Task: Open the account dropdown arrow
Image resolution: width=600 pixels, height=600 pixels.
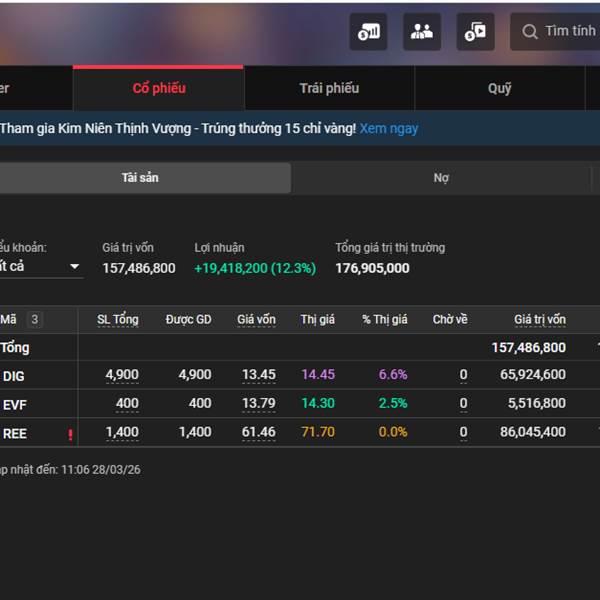Action: pos(75,267)
